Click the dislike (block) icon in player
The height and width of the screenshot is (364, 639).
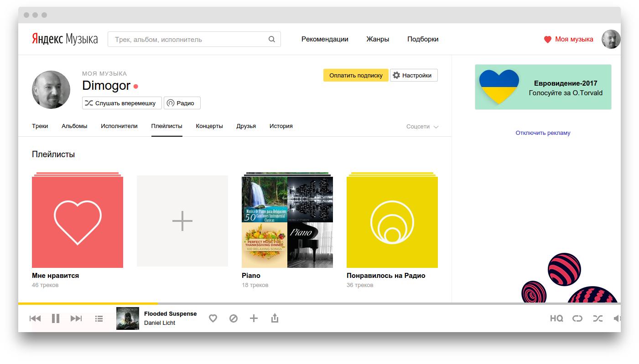[x=234, y=318]
